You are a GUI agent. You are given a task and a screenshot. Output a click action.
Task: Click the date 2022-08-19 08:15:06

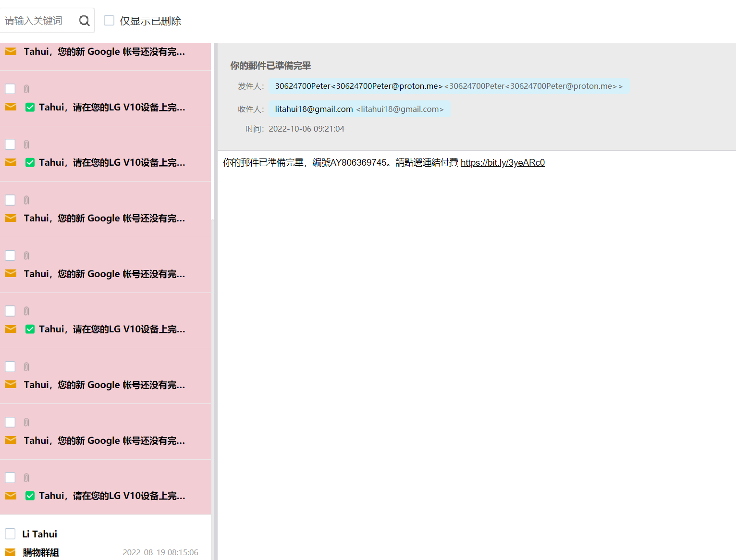160,552
